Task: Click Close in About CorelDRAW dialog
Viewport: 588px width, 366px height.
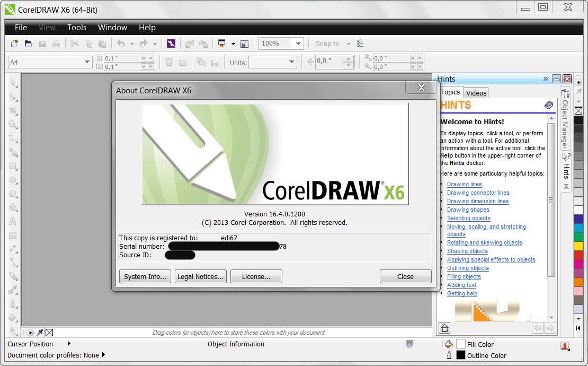Action: [405, 276]
